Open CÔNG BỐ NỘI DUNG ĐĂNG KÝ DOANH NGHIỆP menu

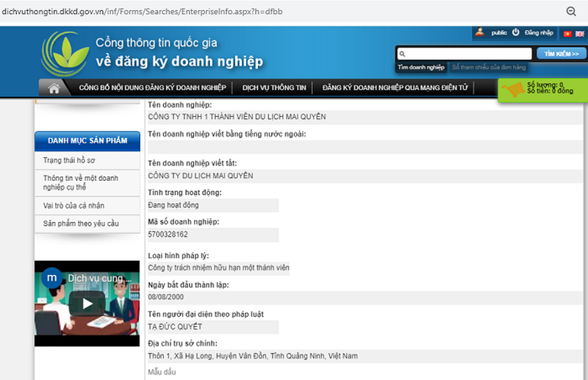[x=152, y=88]
